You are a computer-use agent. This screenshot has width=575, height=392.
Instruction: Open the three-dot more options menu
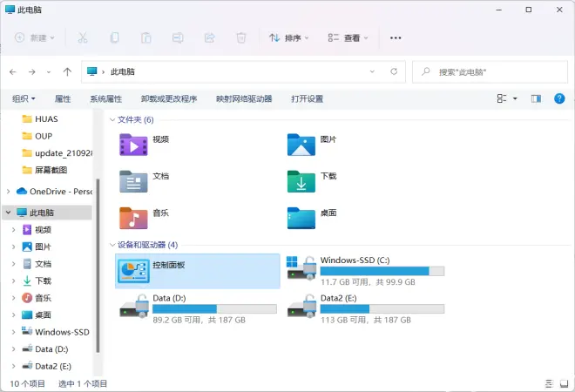click(396, 37)
